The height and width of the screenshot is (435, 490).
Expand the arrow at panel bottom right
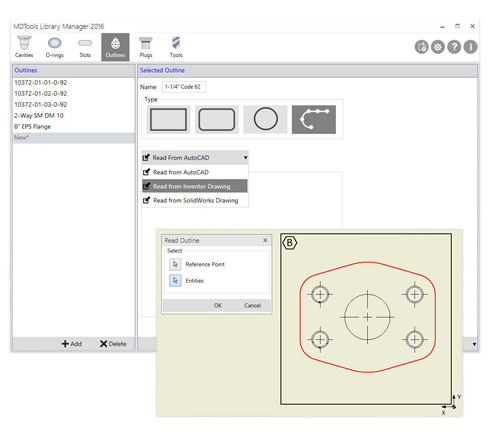[x=474, y=344]
